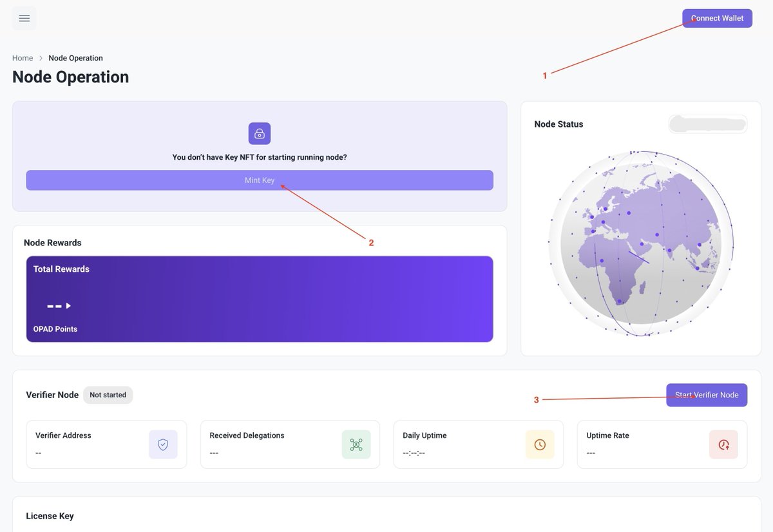Open the hamburger menu
Screen dimensions: 773x532
click(24, 18)
